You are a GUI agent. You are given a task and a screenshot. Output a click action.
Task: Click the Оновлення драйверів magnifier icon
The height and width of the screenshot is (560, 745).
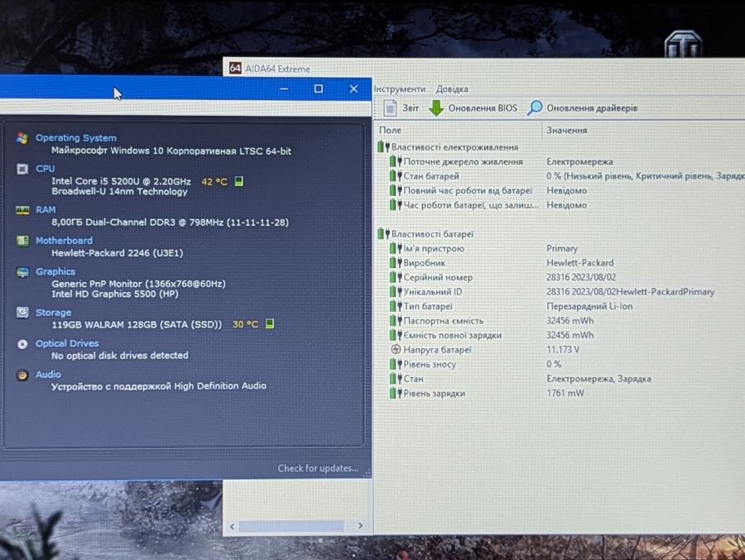pyautogui.click(x=535, y=108)
